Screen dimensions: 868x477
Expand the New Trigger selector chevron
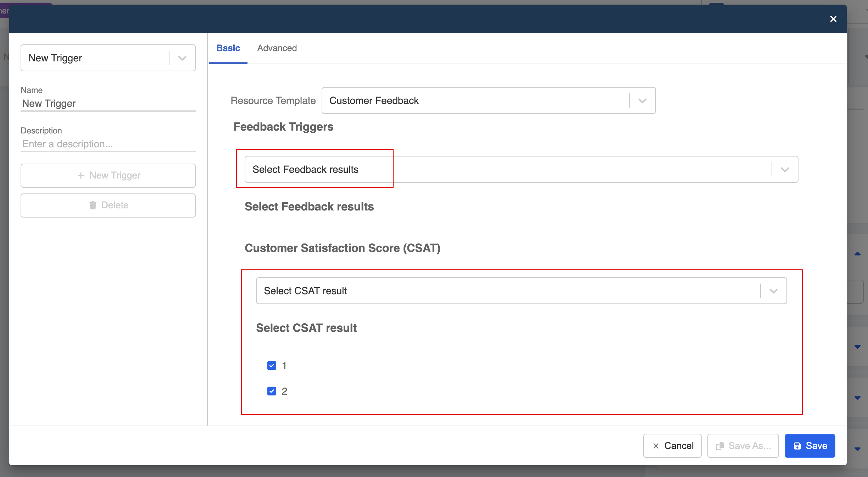182,58
